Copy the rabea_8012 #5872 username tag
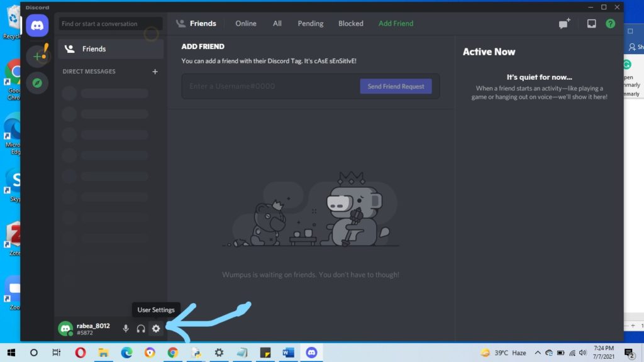 pyautogui.click(x=93, y=329)
